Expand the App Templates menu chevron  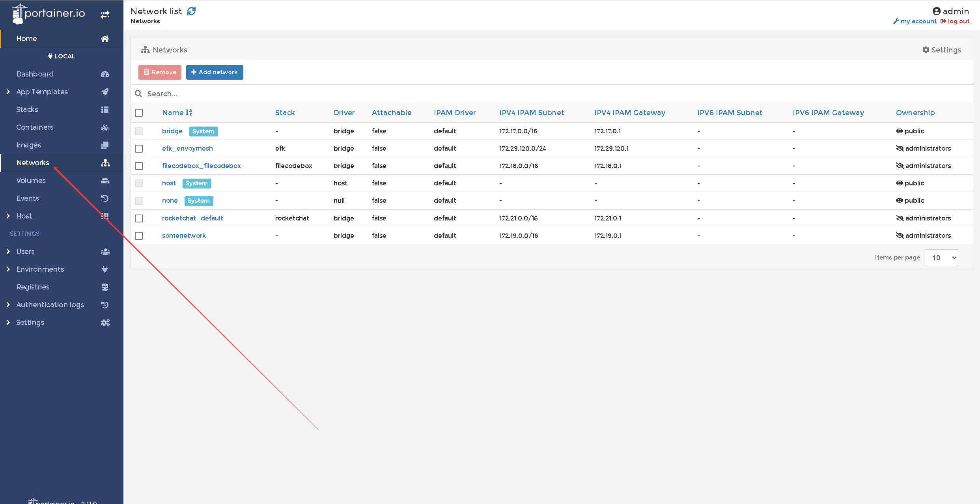coord(8,92)
